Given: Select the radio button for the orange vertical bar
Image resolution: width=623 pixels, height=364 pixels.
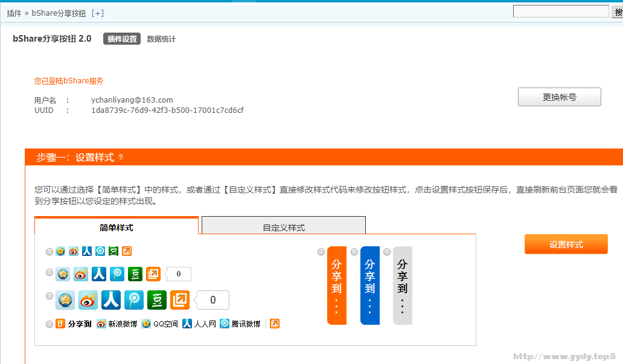Looking at the screenshot, I should click(321, 252).
